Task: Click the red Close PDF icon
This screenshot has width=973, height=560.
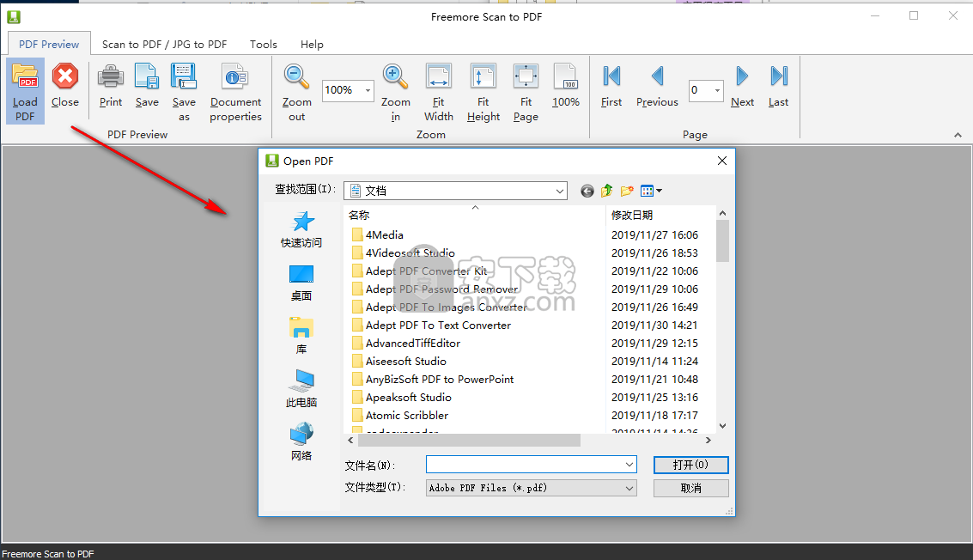Action: coord(65,77)
